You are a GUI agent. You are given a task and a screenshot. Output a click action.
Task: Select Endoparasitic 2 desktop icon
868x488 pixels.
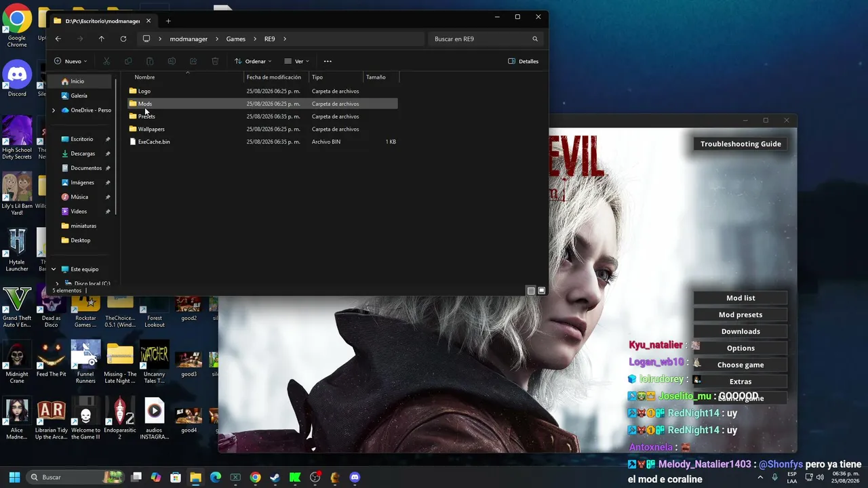point(120,419)
